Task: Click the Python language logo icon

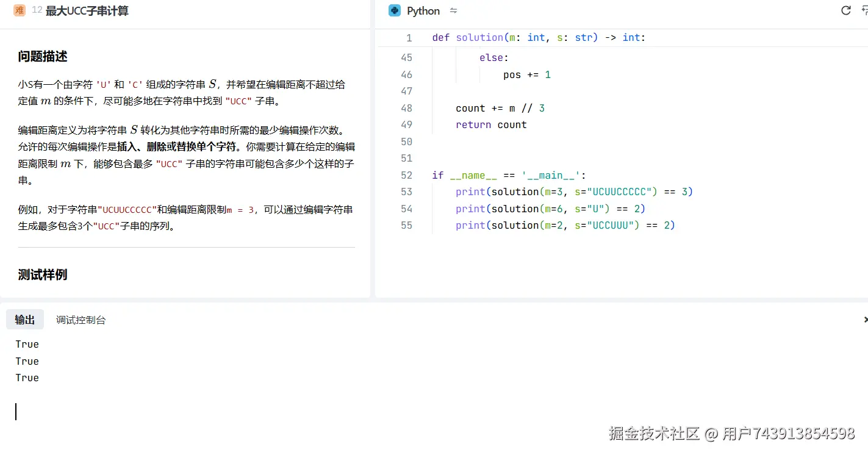Action: pyautogui.click(x=395, y=10)
